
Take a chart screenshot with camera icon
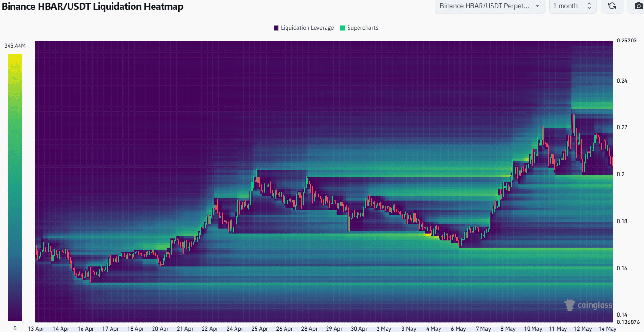pos(638,6)
